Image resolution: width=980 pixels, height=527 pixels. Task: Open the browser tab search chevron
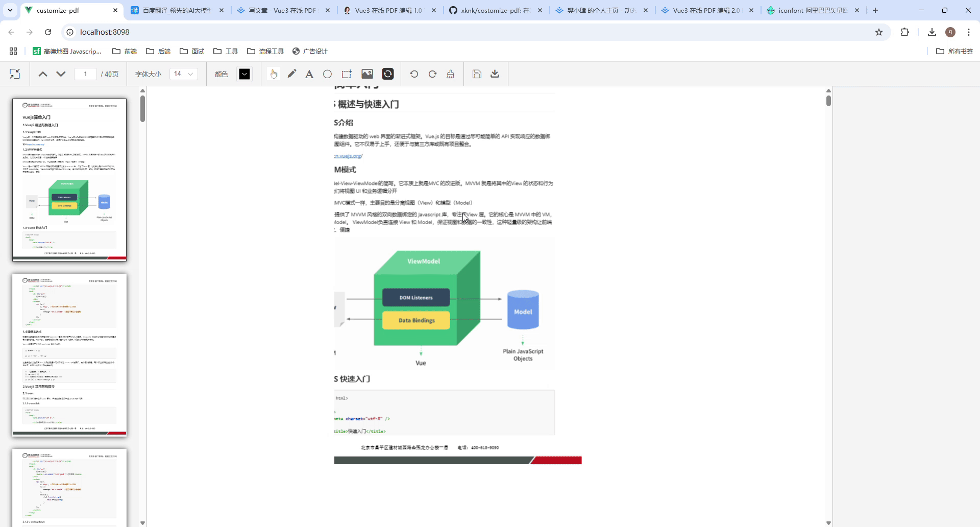point(10,10)
